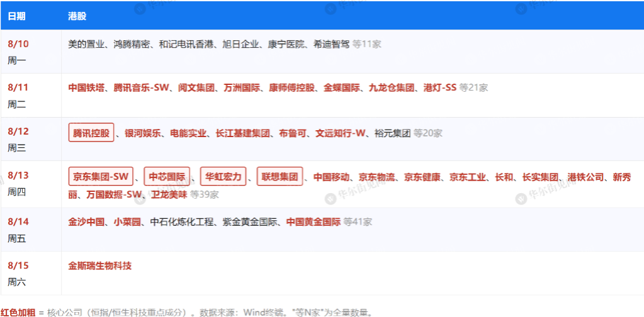The image size is (644, 317).
Task: Click 京东物流 in the 8/13 row
Action: click(x=376, y=177)
